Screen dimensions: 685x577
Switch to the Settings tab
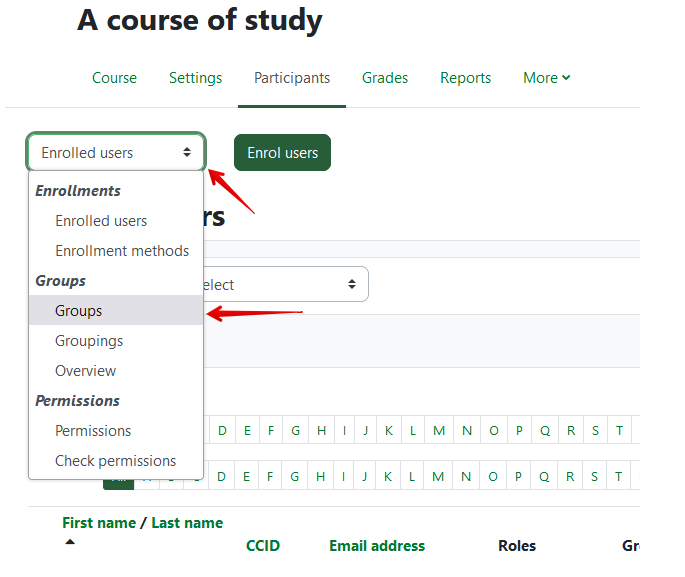195,78
